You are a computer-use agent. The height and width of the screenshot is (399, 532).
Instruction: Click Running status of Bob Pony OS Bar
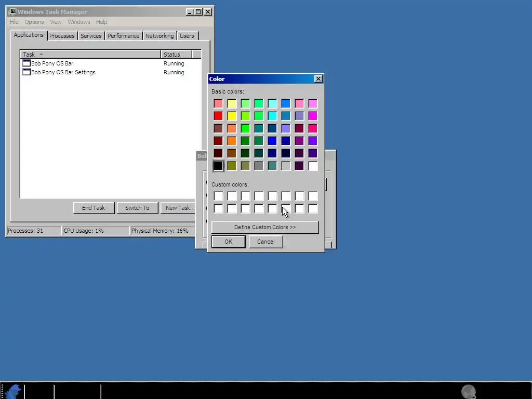pyautogui.click(x=174, y=63)
